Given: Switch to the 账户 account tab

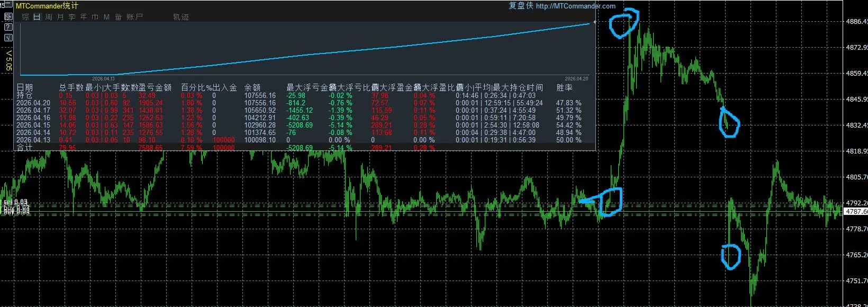Looking at the screenshot, I should (x=134, y=17).
